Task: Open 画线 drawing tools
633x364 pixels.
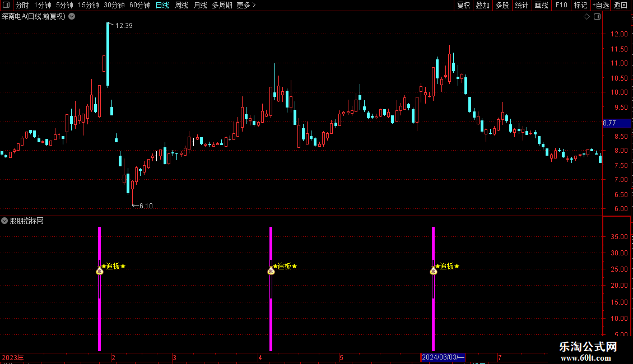Action: pos(541,5)
